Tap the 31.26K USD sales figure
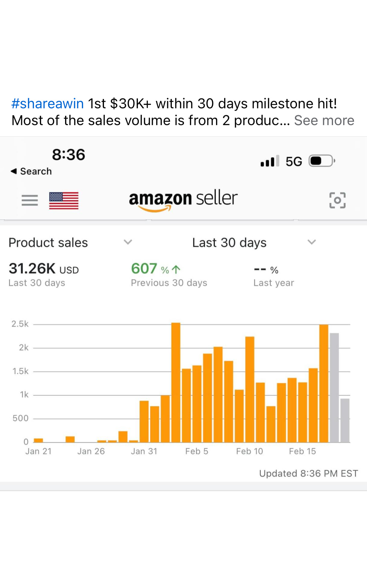The width and height of the screenshot is (367, 588). tap(44, 269)
